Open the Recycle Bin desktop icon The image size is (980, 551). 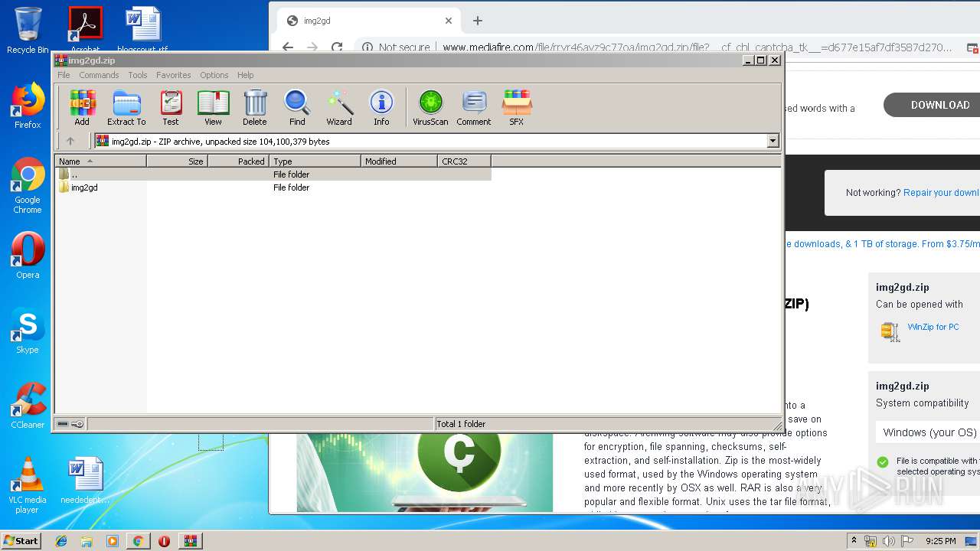click(x=28, y=31)
